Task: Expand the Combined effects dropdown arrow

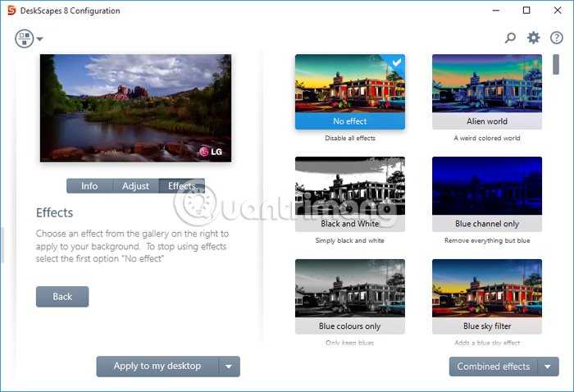Action: point(549,367)
